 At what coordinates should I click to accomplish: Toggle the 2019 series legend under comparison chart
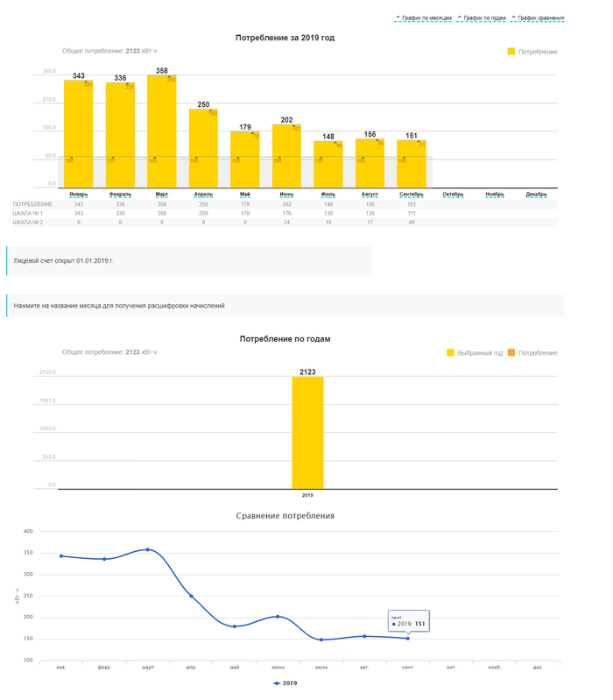(285, 682)
